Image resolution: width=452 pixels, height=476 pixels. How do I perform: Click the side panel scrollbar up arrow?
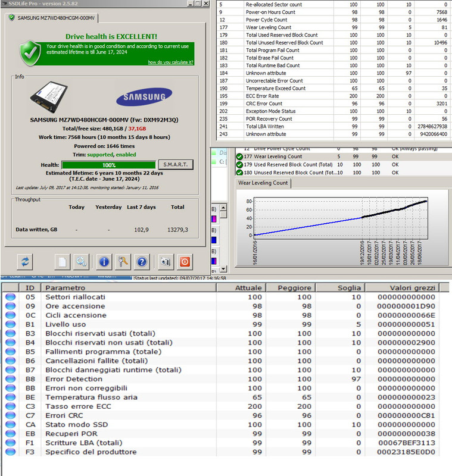[223, 208]
